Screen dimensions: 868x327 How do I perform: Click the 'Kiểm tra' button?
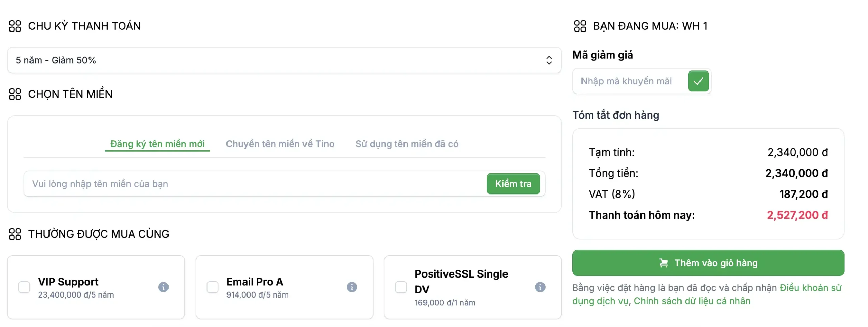tap(513, 184)
